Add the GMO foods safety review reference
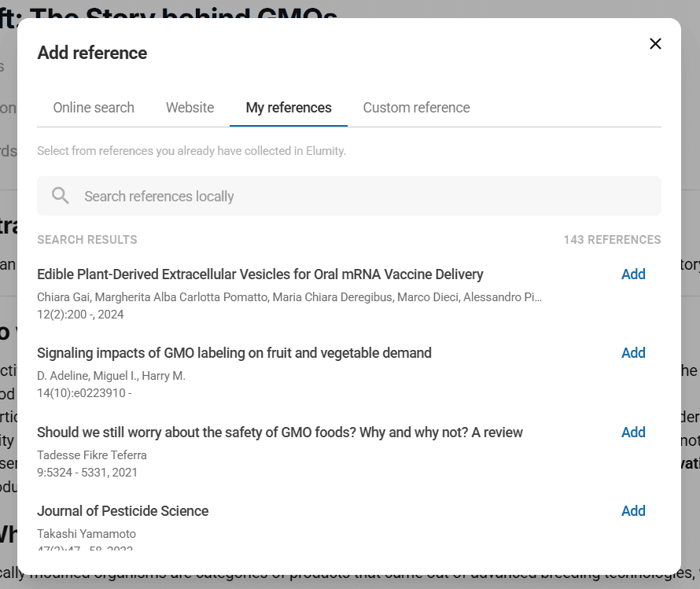This screenshot has width=700, height=589. [x=632, y=433]
